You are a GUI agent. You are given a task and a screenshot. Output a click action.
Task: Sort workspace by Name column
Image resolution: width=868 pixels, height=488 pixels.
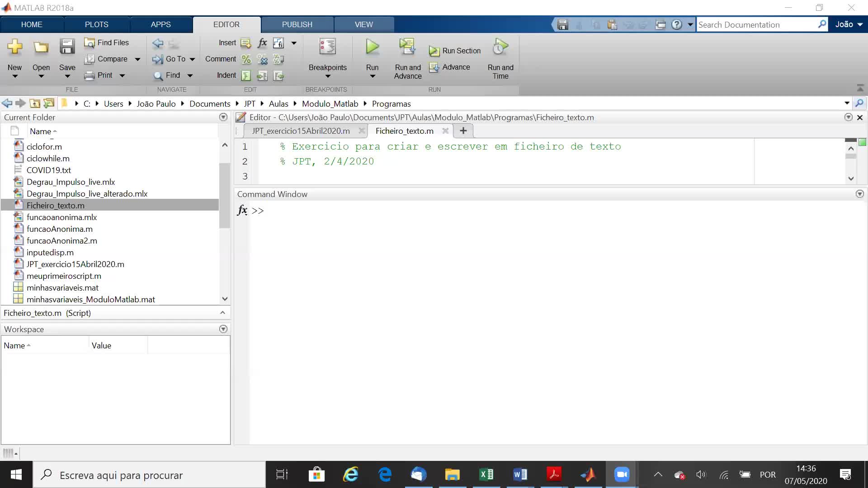[x=17, y=346]
